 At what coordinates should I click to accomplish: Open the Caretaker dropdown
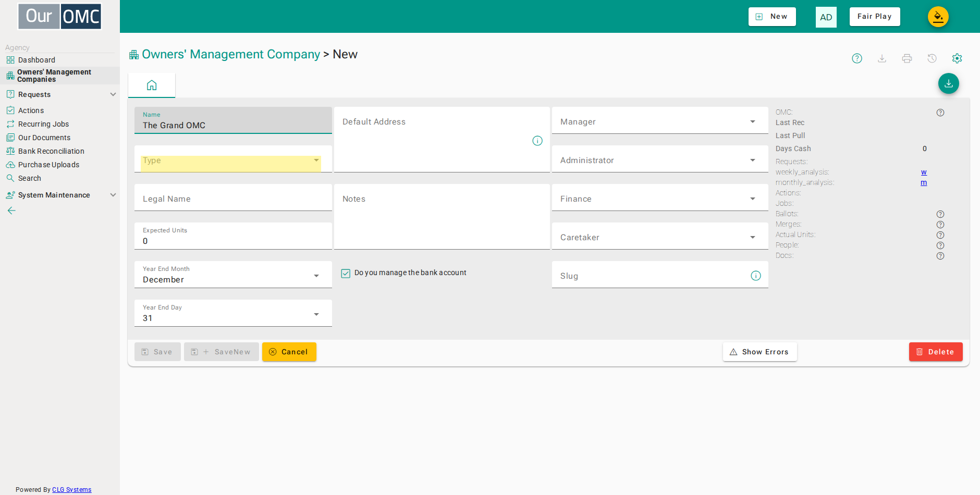click(x=660, y=236)
